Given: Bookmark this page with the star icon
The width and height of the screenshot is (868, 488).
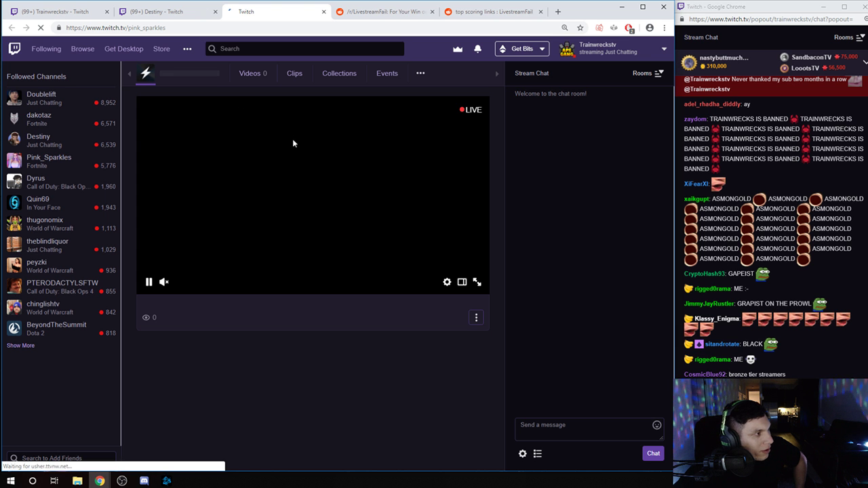Looking at the screenshot, I should pyautogui.click(x=580, y=28).
